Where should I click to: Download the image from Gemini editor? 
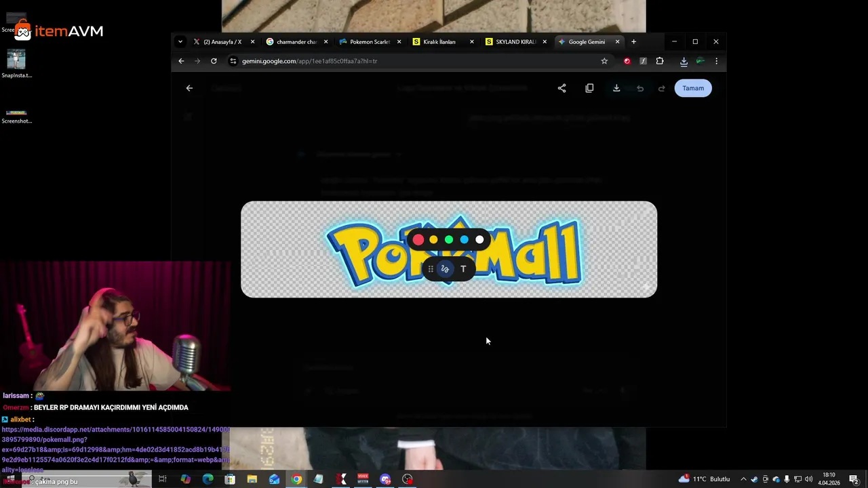click(616, 88)
